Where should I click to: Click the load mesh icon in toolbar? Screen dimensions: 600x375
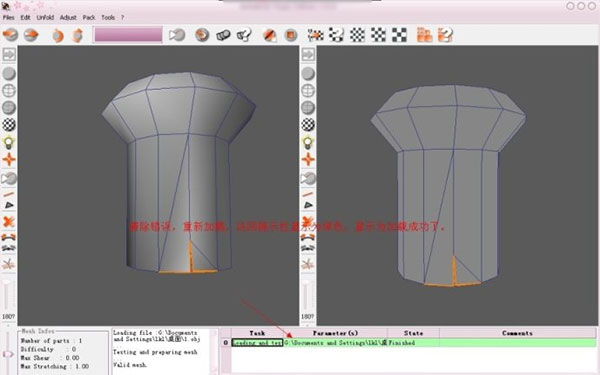tap(10, 35)
